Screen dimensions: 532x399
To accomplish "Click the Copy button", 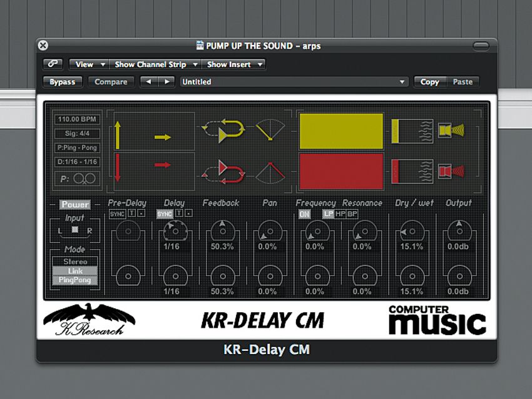I will pos(429,81).
